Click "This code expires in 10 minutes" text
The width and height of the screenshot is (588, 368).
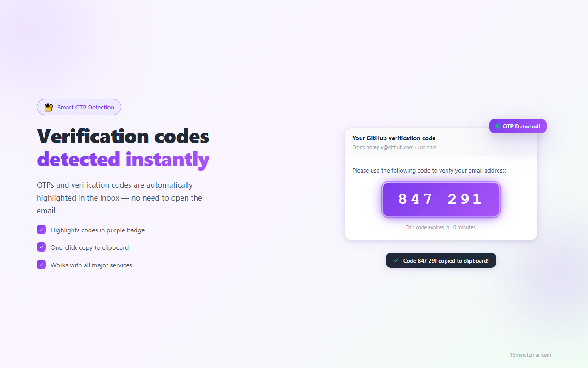pyautogui.click(x=441, y=227)
